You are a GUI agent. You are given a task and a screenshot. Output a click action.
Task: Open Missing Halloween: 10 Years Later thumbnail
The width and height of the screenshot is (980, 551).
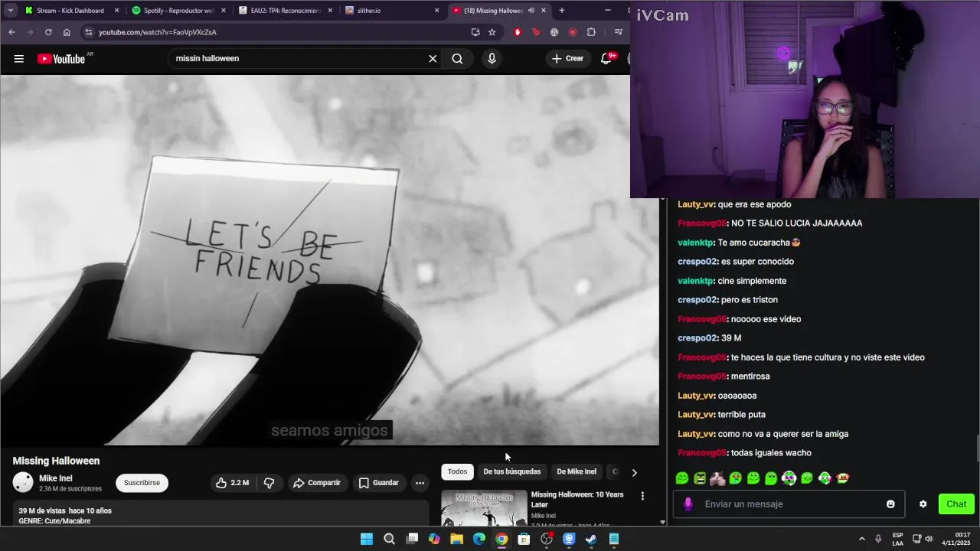(x=484, y=507)
